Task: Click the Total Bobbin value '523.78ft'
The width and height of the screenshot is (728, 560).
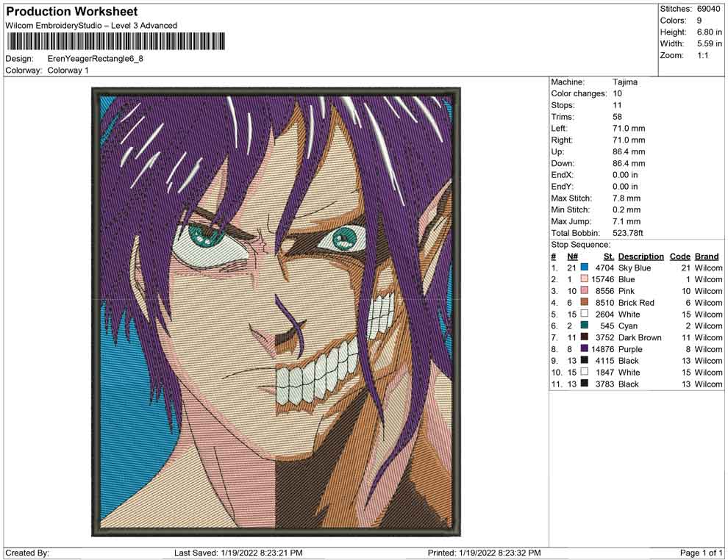Action: pyautogui.click(x=628, y=233)
